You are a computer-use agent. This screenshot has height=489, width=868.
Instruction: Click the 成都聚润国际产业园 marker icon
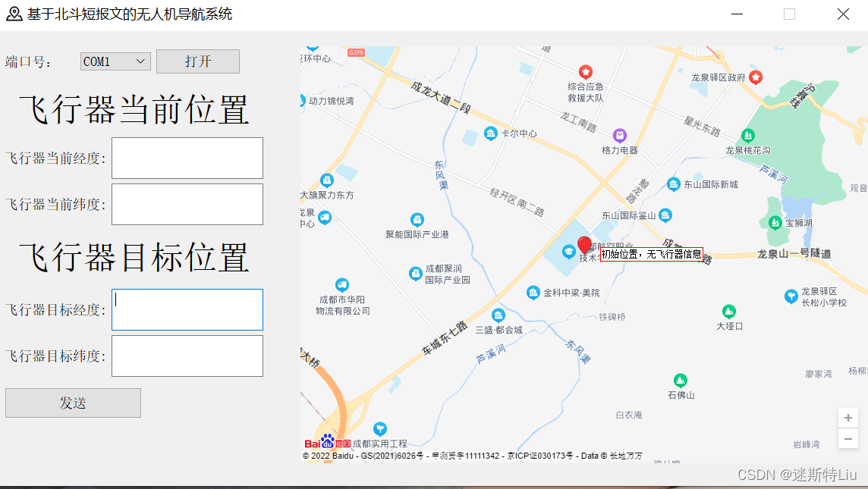[x=415, y=274]
